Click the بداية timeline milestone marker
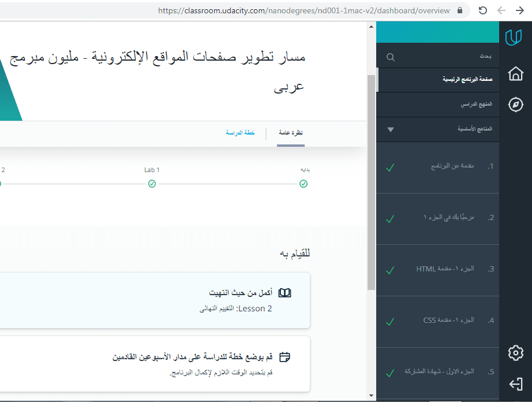Image resolution: width=532 pixels, height=402 pixels. [304, 184]
